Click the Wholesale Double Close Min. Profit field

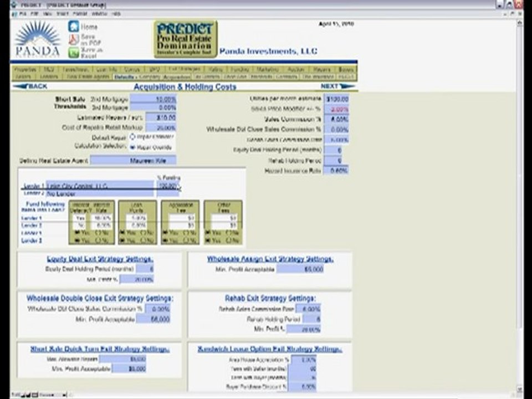(x=154, y=319)
